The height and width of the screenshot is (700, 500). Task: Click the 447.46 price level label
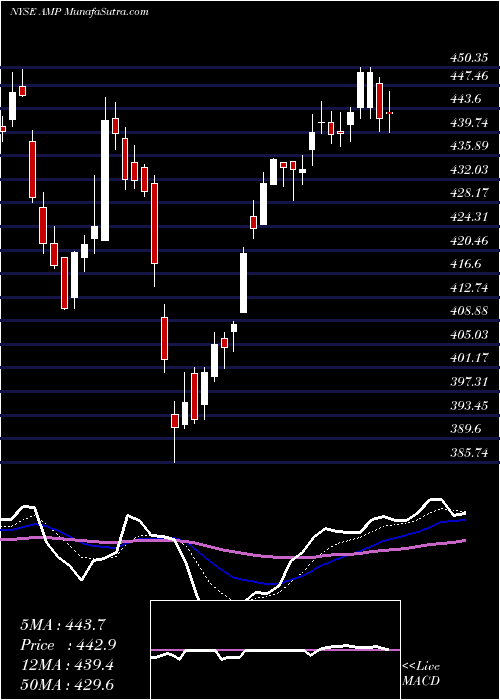point(468,76)
